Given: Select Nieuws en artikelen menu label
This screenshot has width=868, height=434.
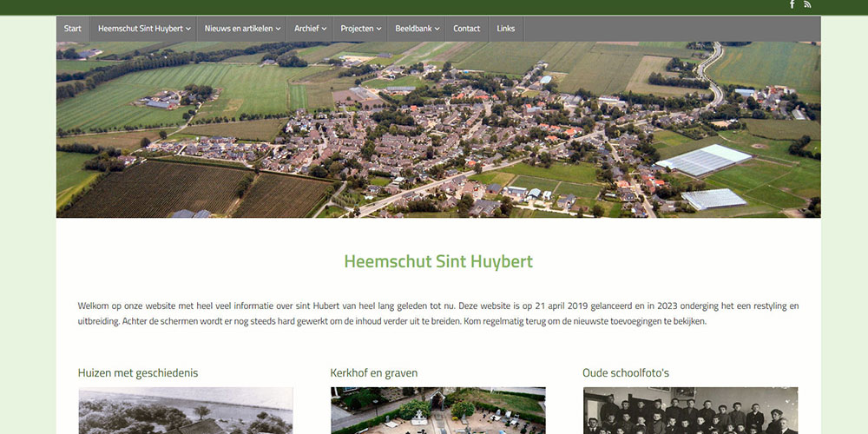Looking at the screenshot, I should (x=239, y=29).
